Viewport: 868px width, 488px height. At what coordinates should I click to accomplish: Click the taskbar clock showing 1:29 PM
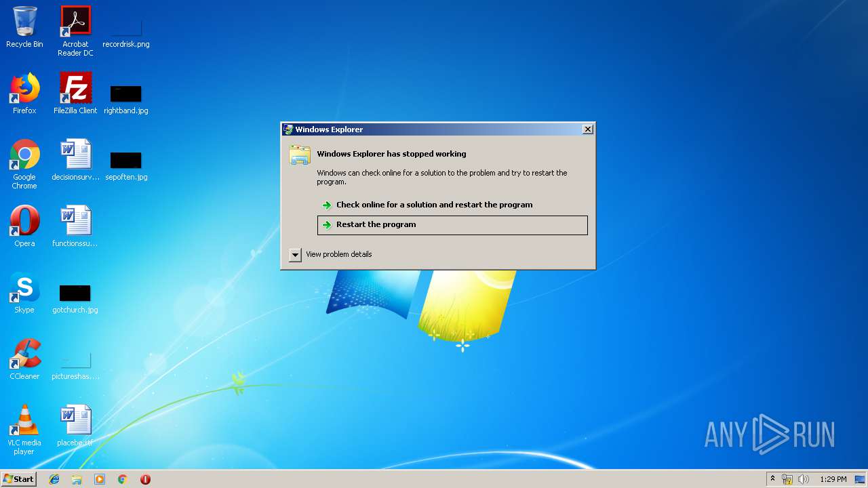click(833, 479)
